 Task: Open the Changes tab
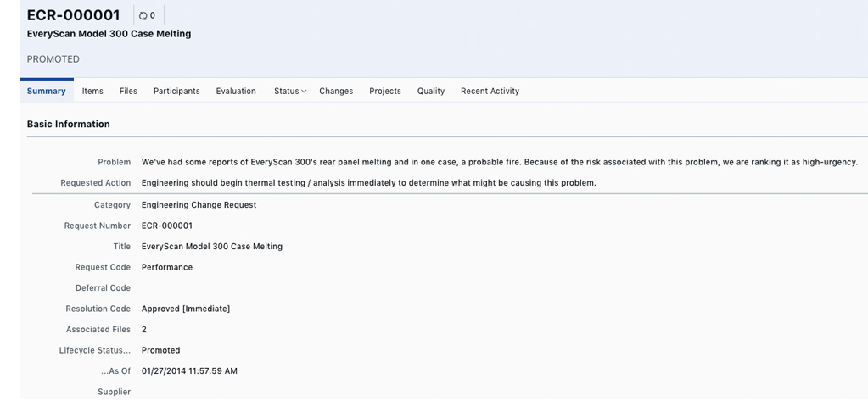click(x=336, y=92)
